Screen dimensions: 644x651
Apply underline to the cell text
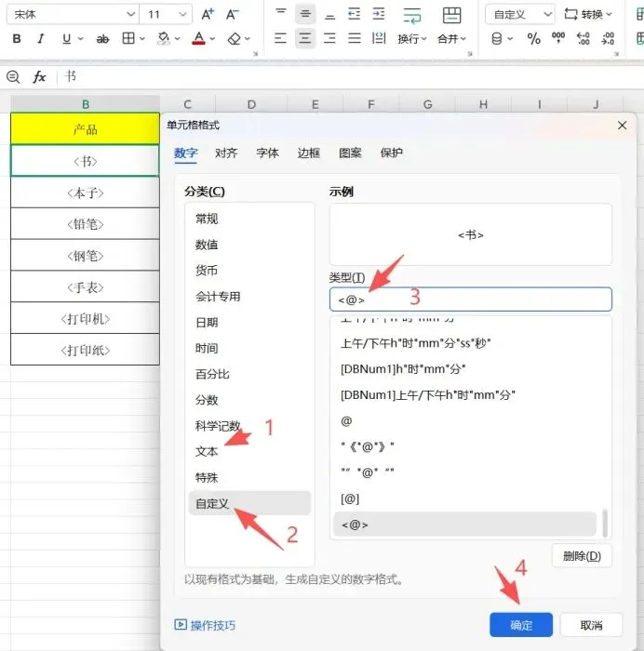point(66,39)
